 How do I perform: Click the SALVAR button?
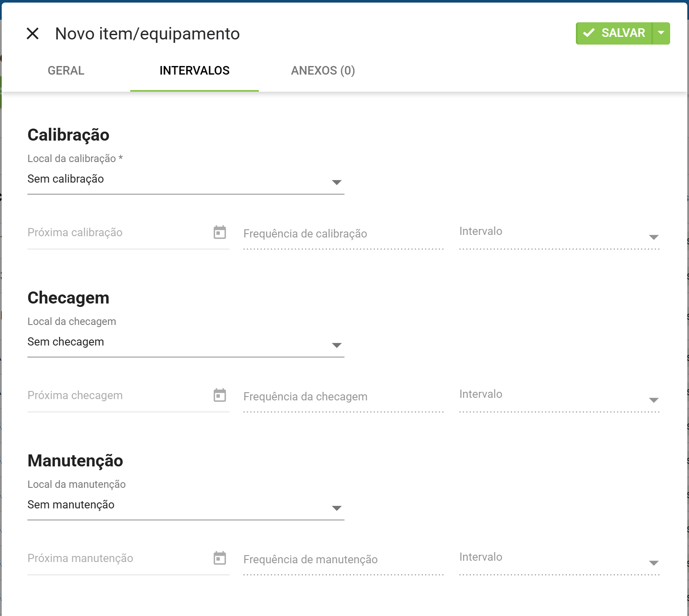pyautogui.click(x=614, y=33)
